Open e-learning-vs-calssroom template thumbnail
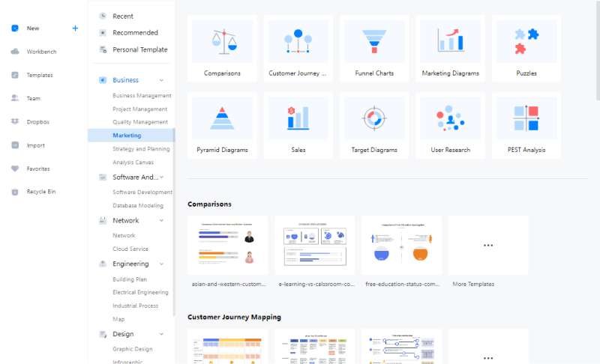Image resolution: width=600 pixels, height=364 pixels. (315, 245)
